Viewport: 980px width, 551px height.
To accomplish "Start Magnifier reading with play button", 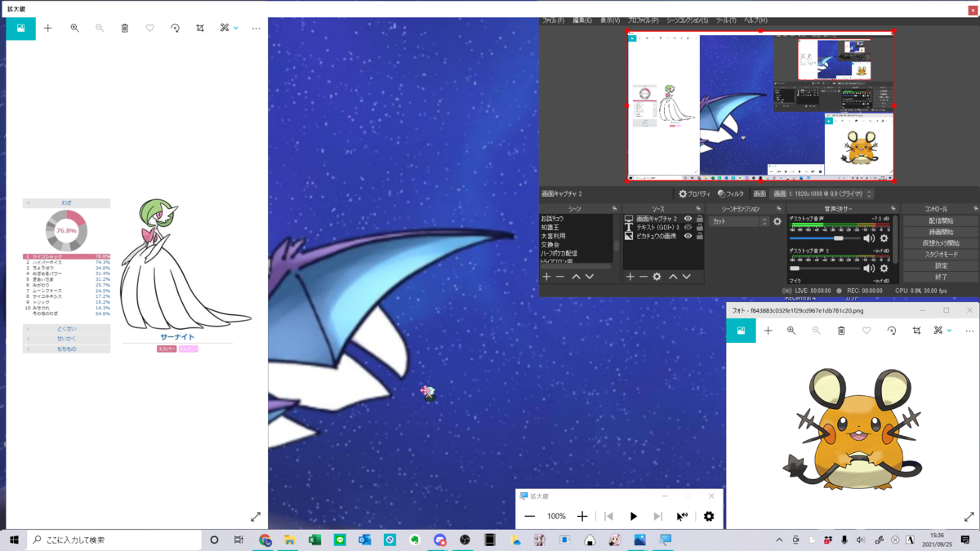I will point(633,517).
